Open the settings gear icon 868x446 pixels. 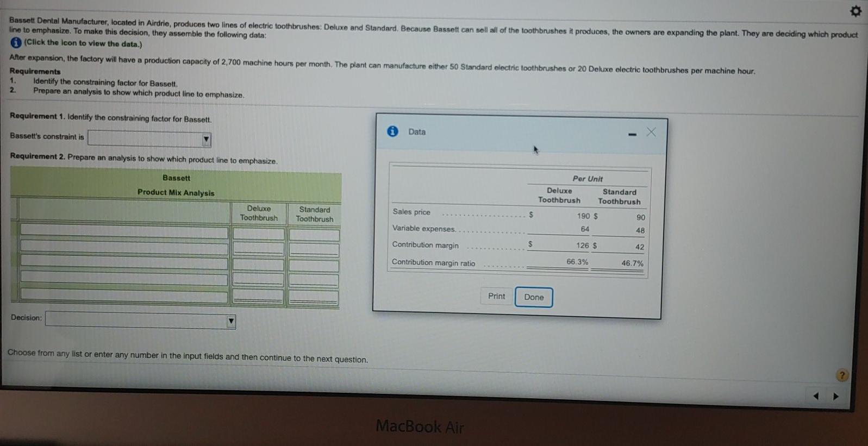point(855,11)
